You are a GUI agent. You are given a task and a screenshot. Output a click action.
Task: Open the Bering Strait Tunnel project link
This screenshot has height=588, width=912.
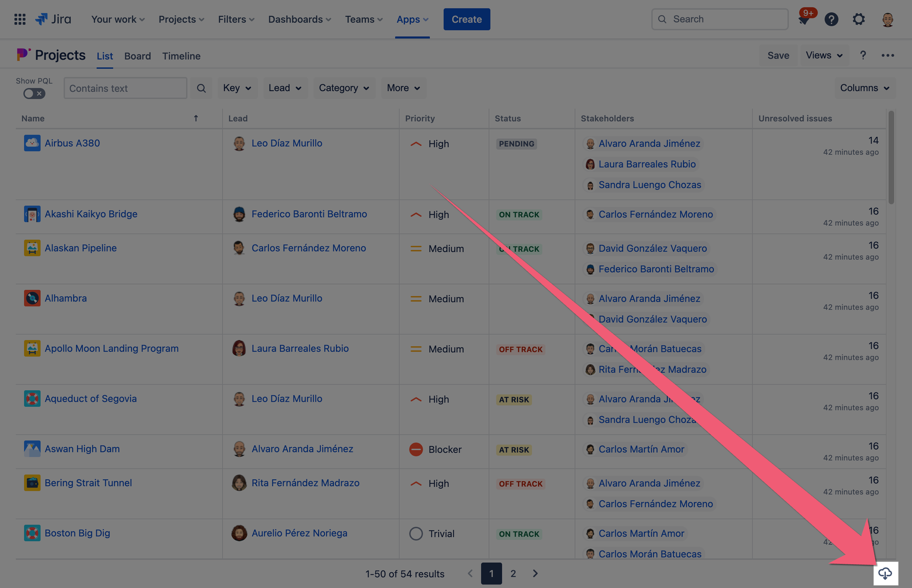coord(88,483)
